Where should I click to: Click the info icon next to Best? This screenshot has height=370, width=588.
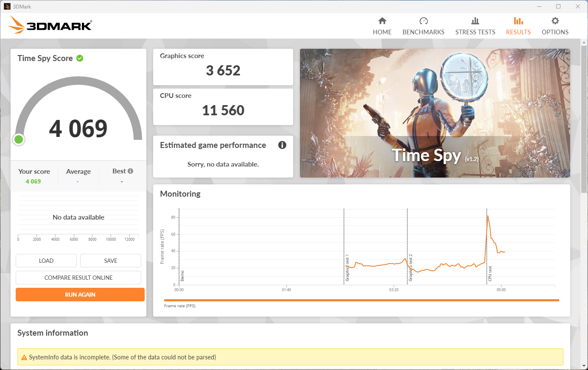click(x=131, y=171)
